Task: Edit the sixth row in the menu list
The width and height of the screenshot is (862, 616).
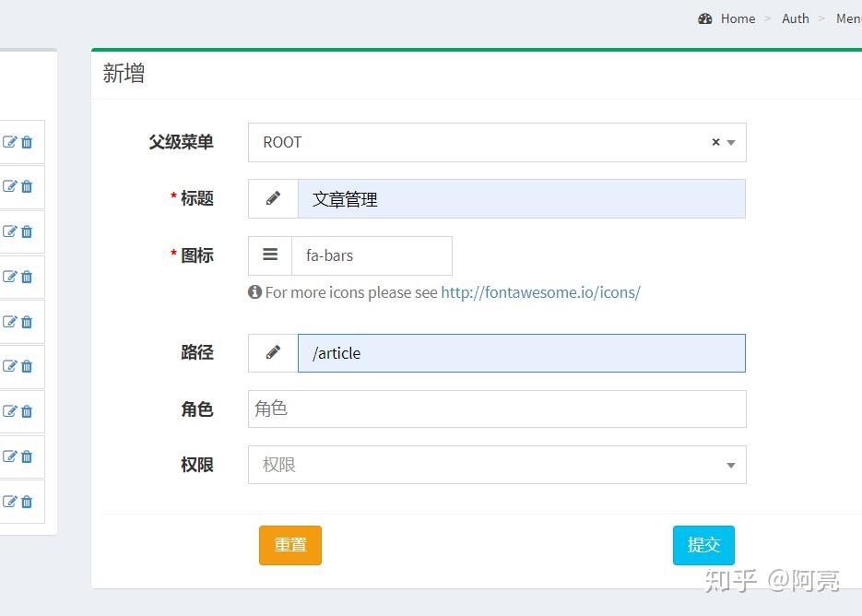Action: [10, 366]
